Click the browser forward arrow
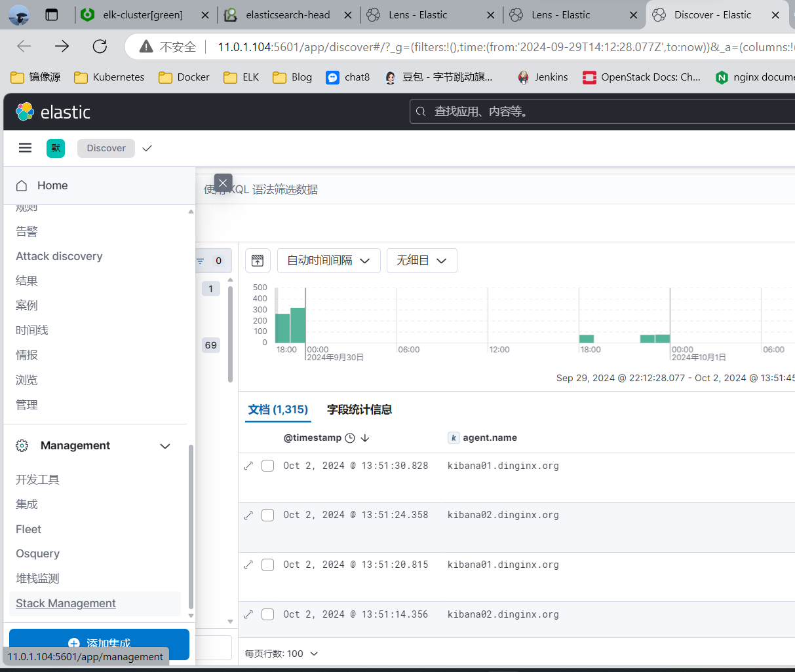The width and height of the screenshot is (795, 672). coord(62,46)
